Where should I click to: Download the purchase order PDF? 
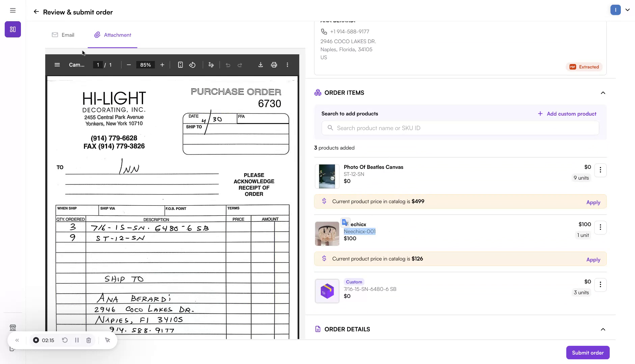click(x=261, y=65)
